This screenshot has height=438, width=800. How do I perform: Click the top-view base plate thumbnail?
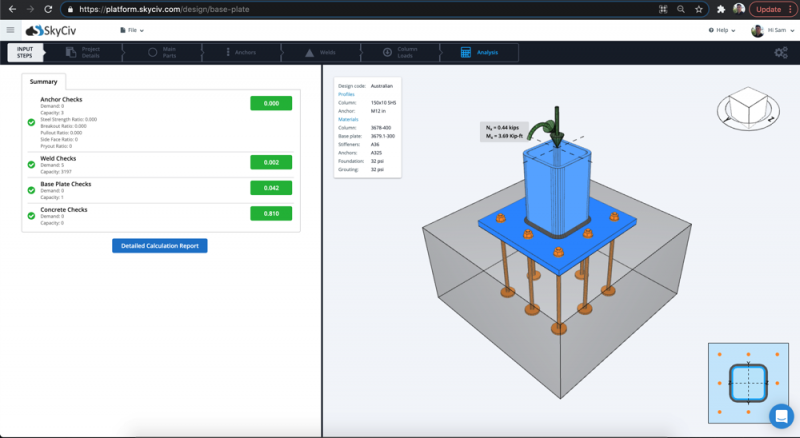pyautogui.click(x=742, y=382)
